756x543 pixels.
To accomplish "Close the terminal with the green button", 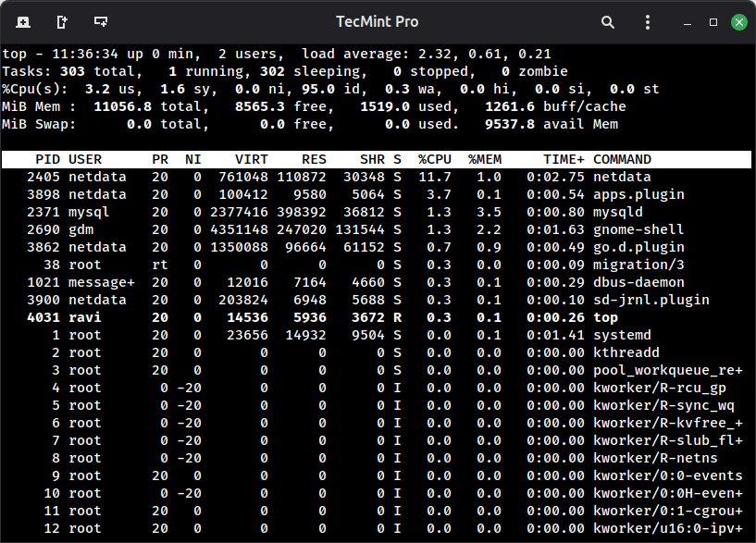I will pyautogui.click(x=738, y=21).
